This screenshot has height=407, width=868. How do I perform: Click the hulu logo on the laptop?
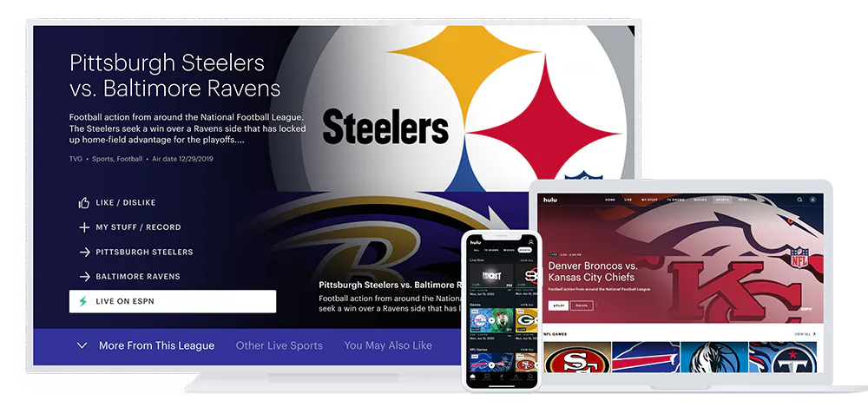pyautogui.click(x=550, y=200)
